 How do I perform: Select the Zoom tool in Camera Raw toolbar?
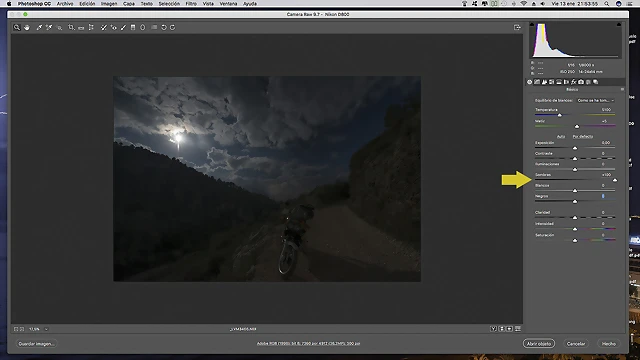click(x=17, y=27)
